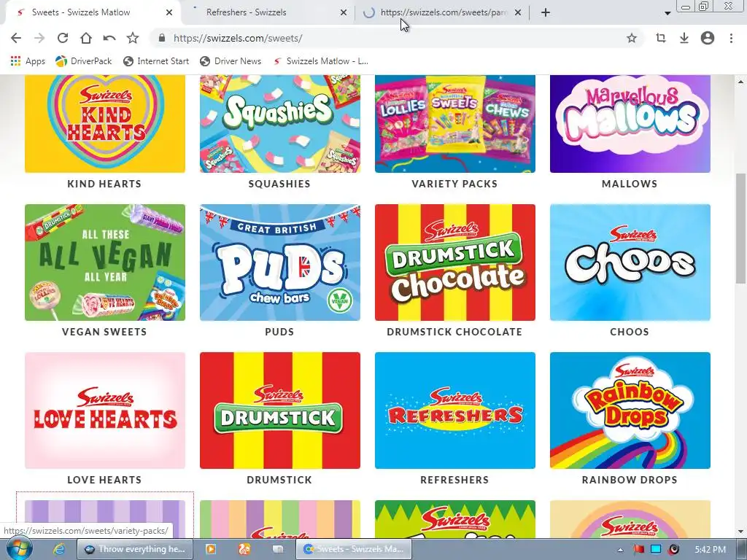Click the VEGAN SWEETS caption link
The width and height of the screenshot is (747, 560).
point(104,332)
